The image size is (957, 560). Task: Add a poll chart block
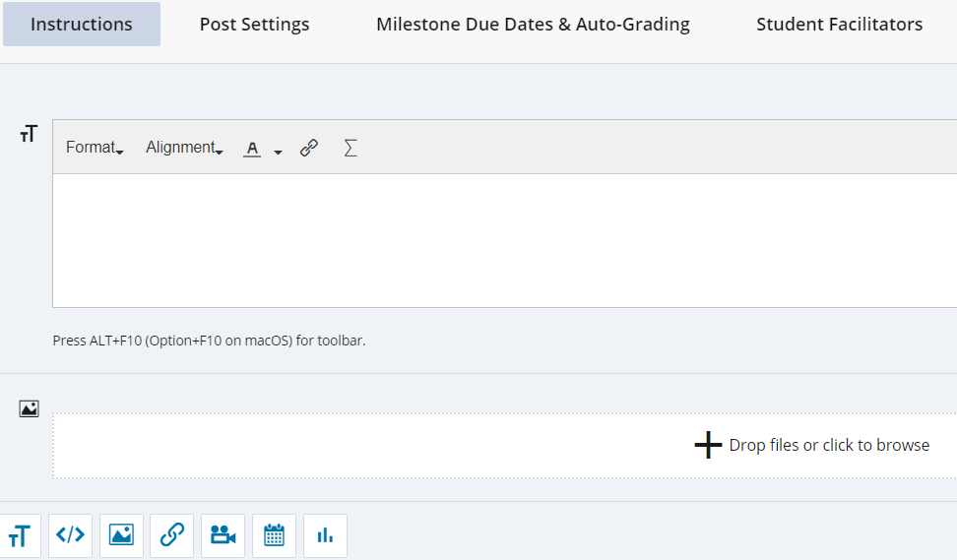[x=325, y=535]
